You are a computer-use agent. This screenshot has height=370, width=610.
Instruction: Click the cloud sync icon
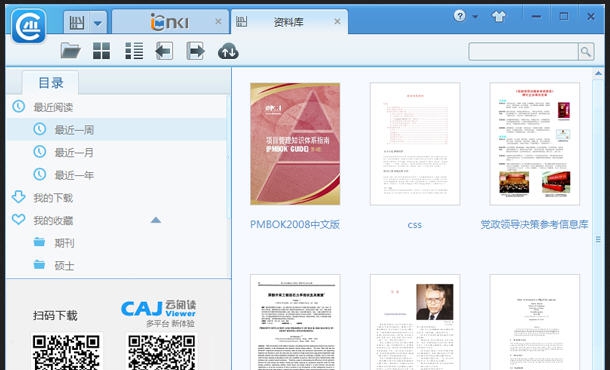228,51
